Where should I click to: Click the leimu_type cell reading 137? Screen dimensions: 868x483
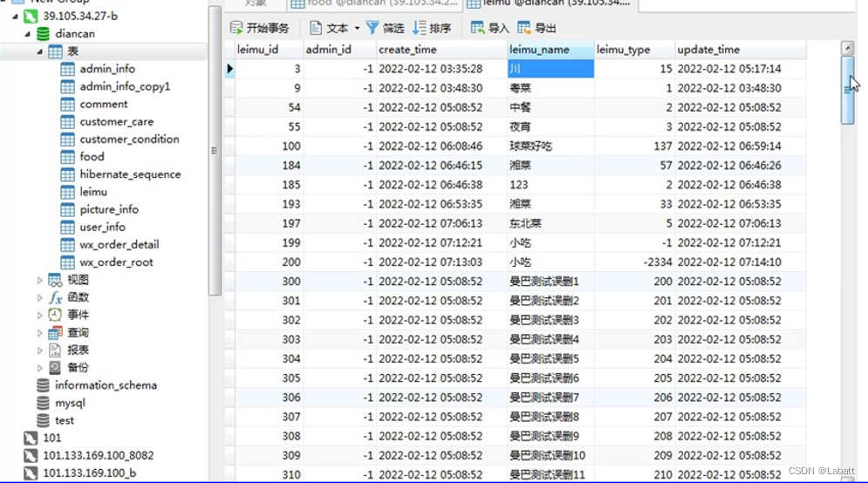635,146
